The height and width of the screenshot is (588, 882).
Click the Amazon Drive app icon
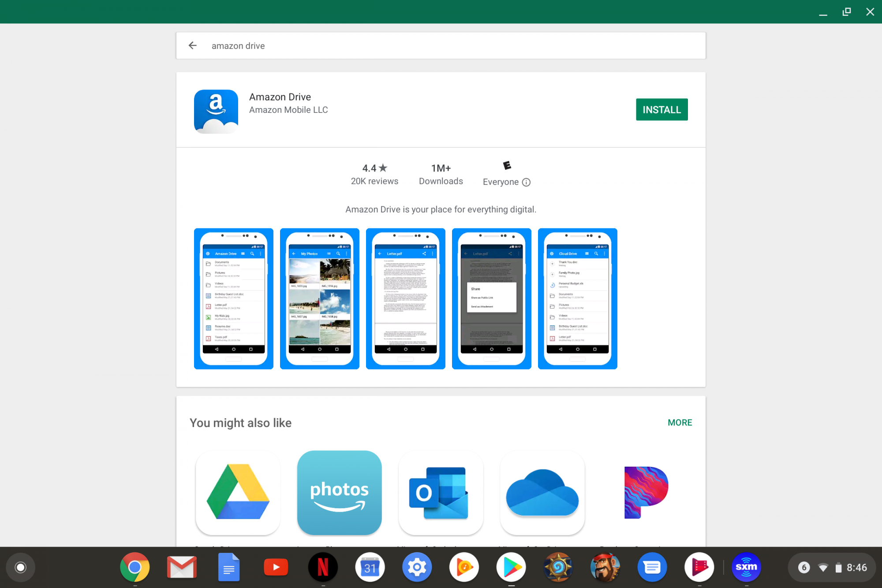tap(216, 111)
